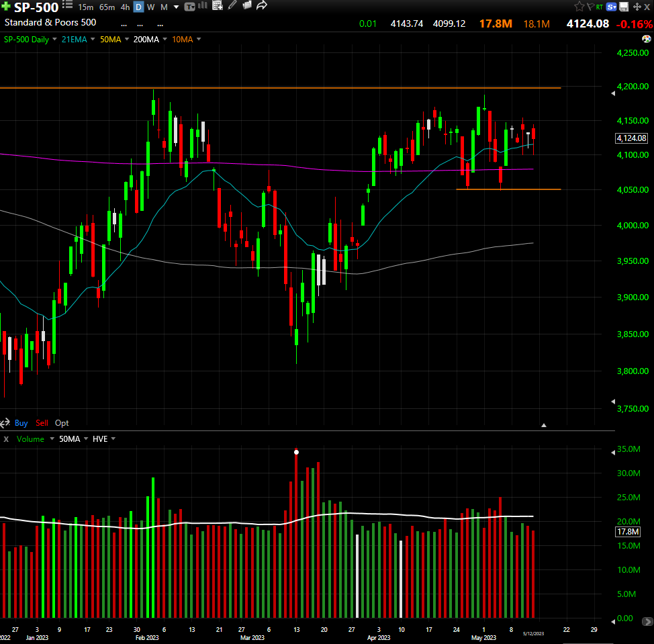
Task: Open the watchlist list icon beside SP-500
Action: click(x=68, y=5)
